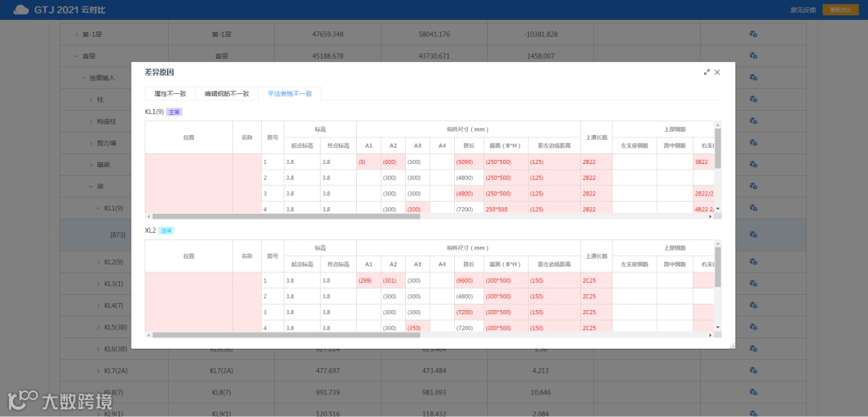Select the (9600) span length cell
The height and width of the screenshot is (417, 868).
point(469,280)
